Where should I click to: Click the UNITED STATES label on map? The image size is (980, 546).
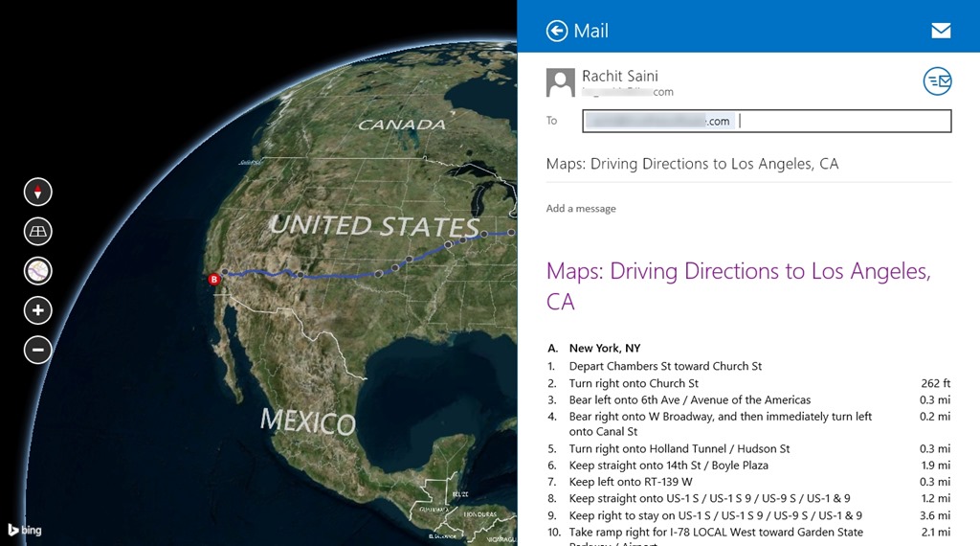tap(373, 226)
